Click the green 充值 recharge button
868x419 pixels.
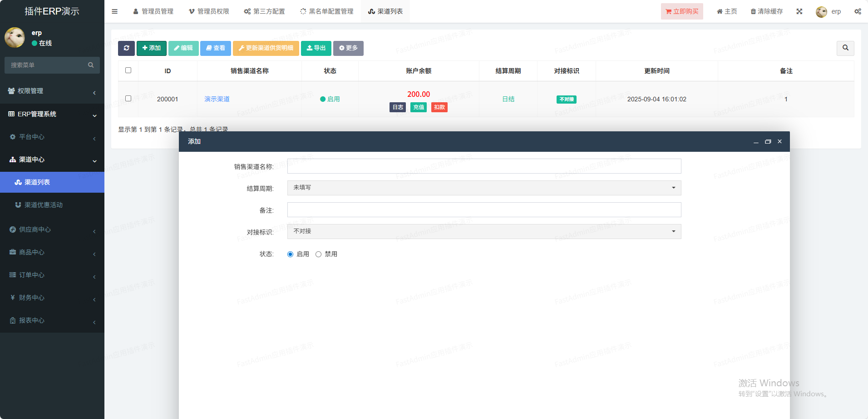tap(418, 107)
